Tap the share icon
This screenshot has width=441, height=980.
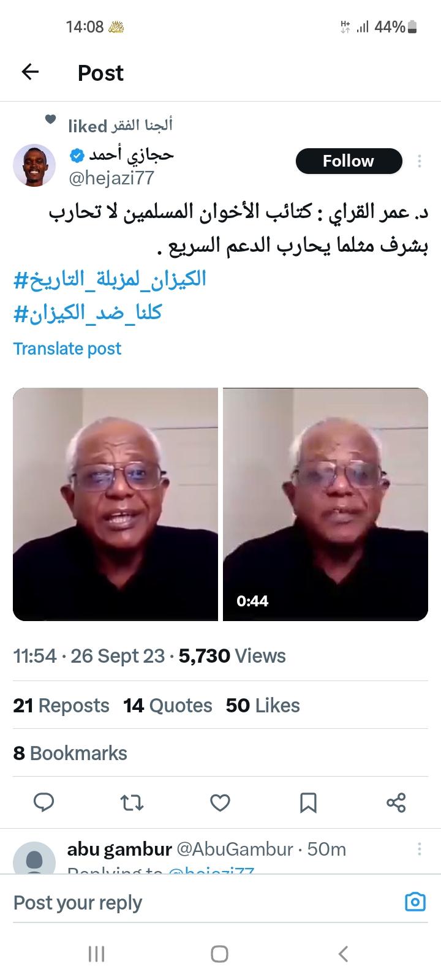tap(396, 802)
